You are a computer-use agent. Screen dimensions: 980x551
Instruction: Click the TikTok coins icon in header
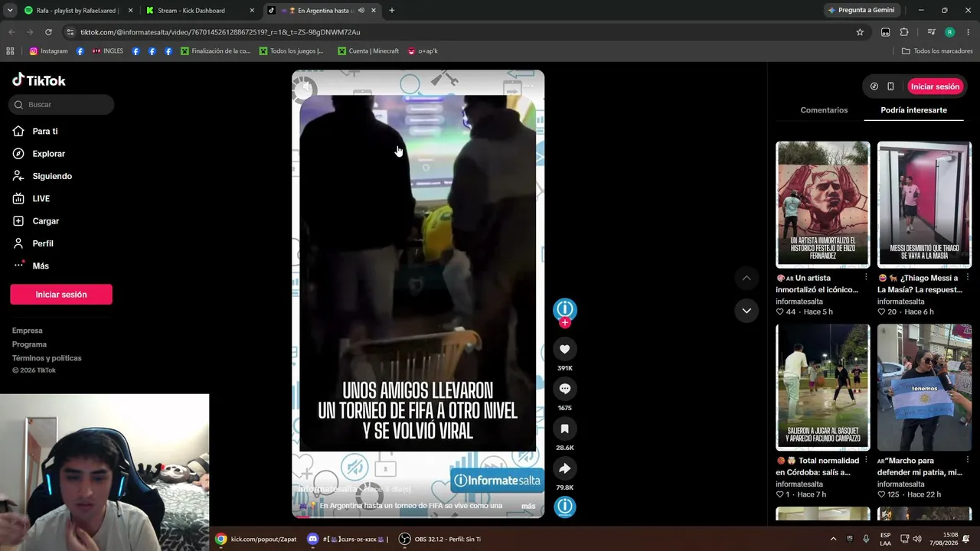[874, 86]
